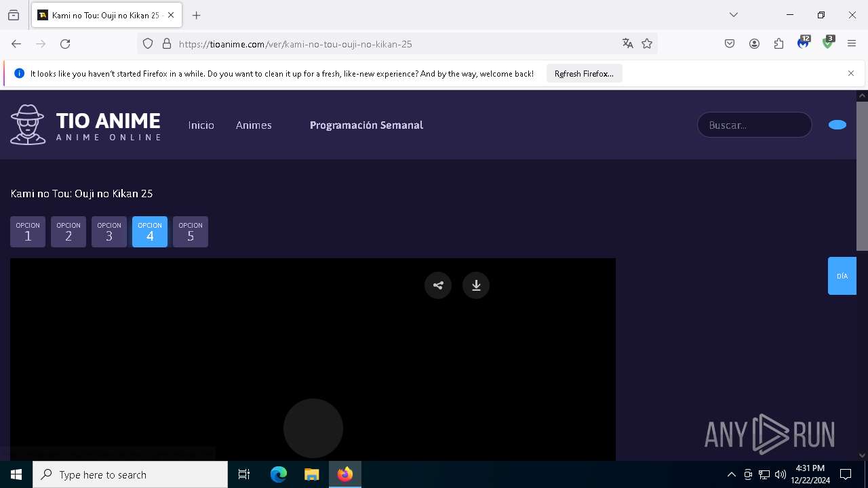Image resolution: width=868 pixels, height=488 pixels.
Task: Open the Windows Start menu
Action: pos(16,474)
